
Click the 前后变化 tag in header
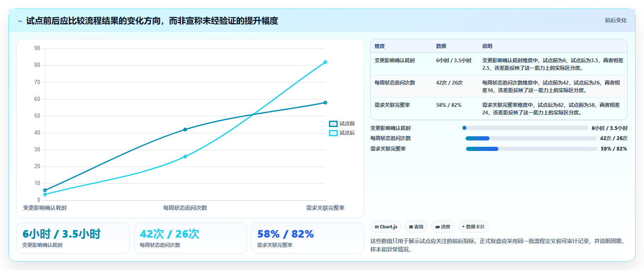point(615,20)
